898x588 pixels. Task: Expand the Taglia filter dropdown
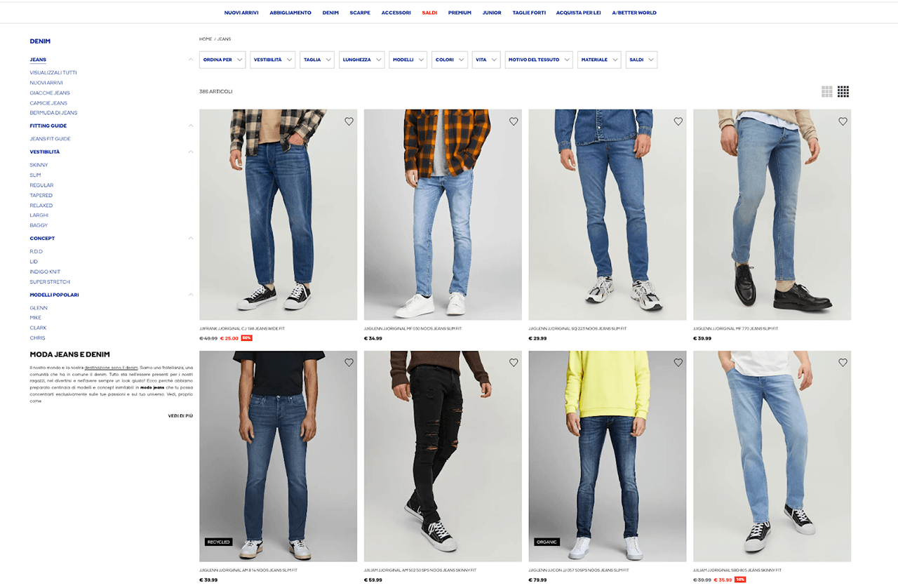coord(317,60)
